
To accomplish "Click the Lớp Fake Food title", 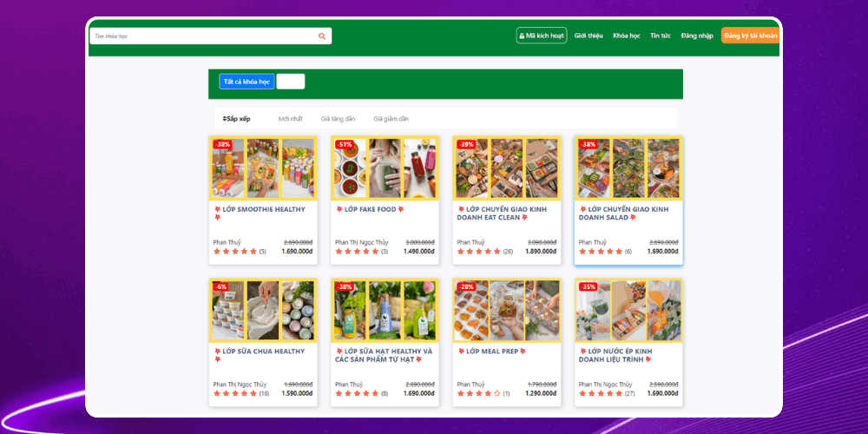I will tap(370, 209).
